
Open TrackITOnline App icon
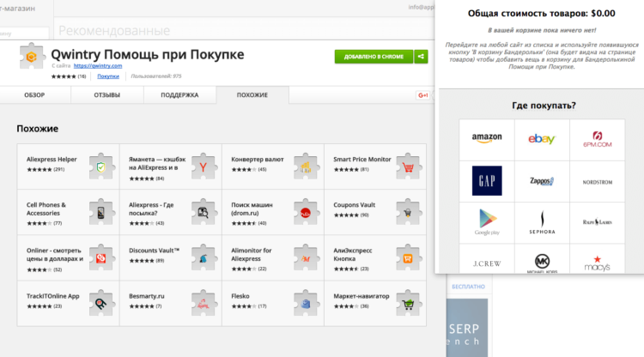point(101,303)
